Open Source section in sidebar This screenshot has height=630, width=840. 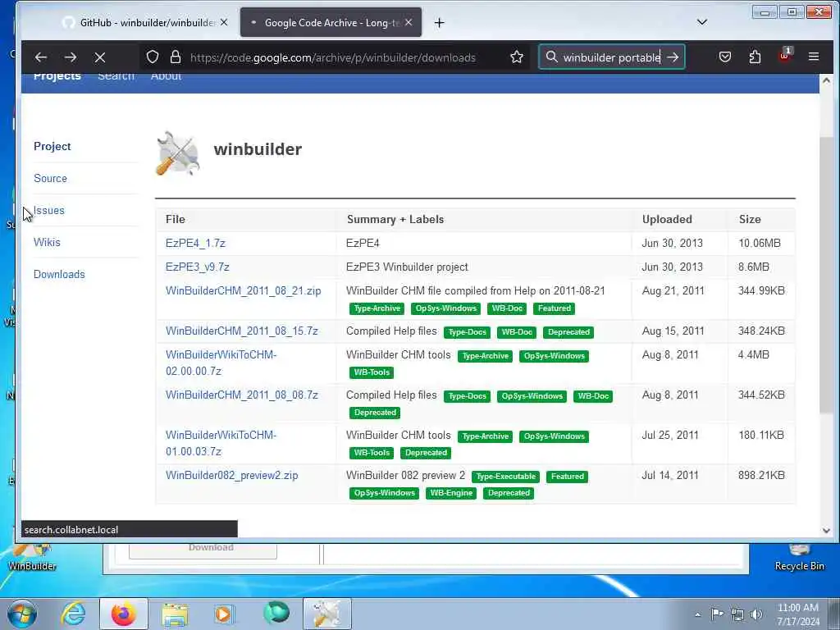coord(50,178)
